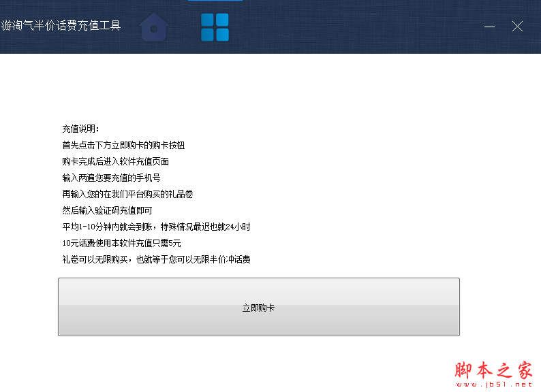Select the blue four-squares grid icon

coord(215,27)
